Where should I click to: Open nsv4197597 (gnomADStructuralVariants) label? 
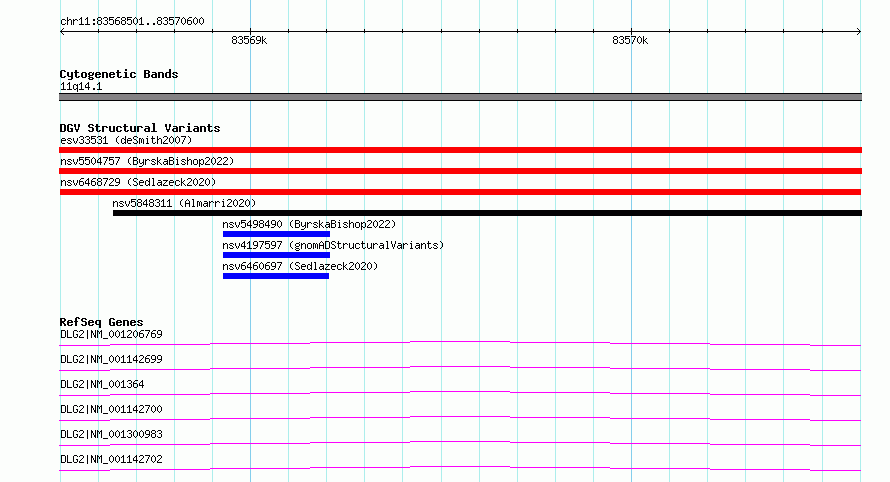click(x=333, y=245)
